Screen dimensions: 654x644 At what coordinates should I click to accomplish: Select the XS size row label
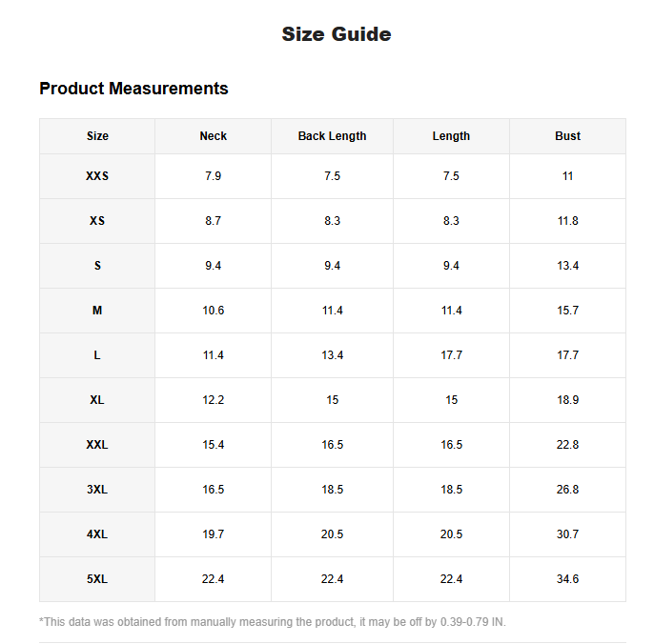pos(97,221)
